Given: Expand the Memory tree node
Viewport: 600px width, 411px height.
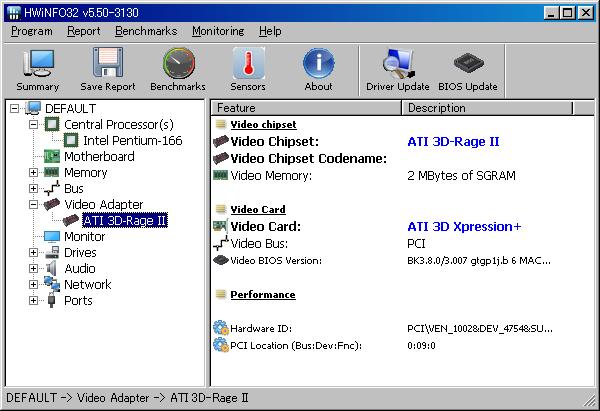Looking at the screenshot, I should coord(33,173).
